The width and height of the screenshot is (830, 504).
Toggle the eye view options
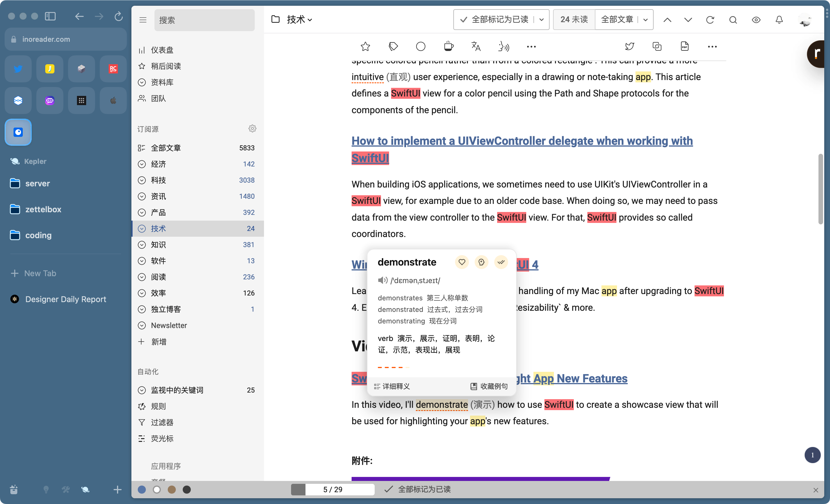(756, 20)
